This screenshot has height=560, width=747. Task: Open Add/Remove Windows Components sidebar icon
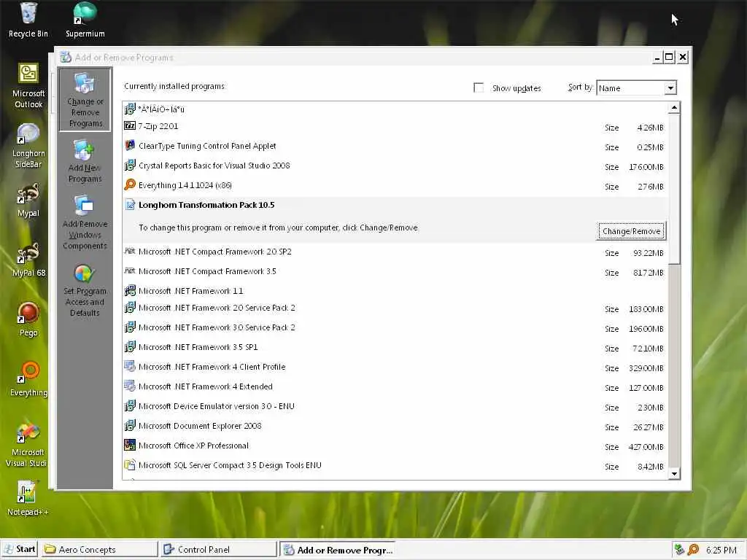[x=85, y=222]
